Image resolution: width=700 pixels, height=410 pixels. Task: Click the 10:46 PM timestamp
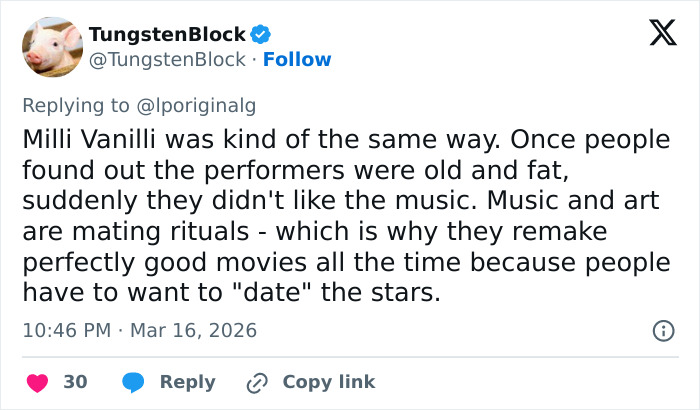tap(62, 330)
